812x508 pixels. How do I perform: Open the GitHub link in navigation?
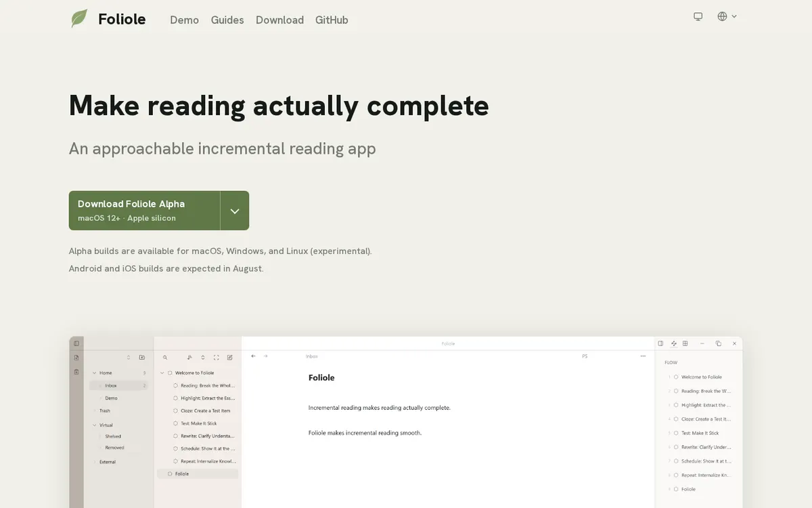point(332,20)
